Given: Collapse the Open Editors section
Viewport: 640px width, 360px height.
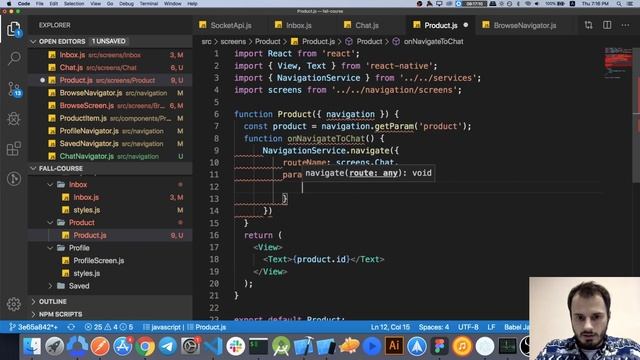Looking at the screenshot, I should coord(33,41).
